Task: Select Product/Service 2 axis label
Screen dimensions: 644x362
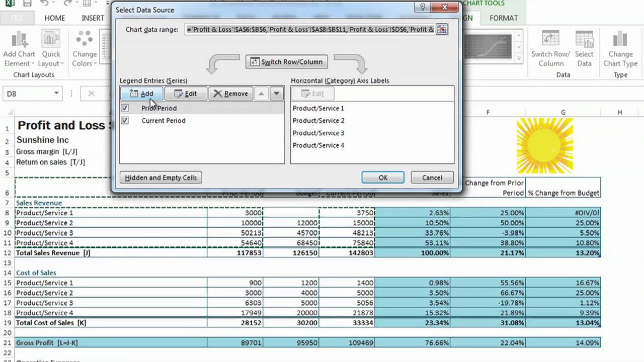Action: click(318, 121)
